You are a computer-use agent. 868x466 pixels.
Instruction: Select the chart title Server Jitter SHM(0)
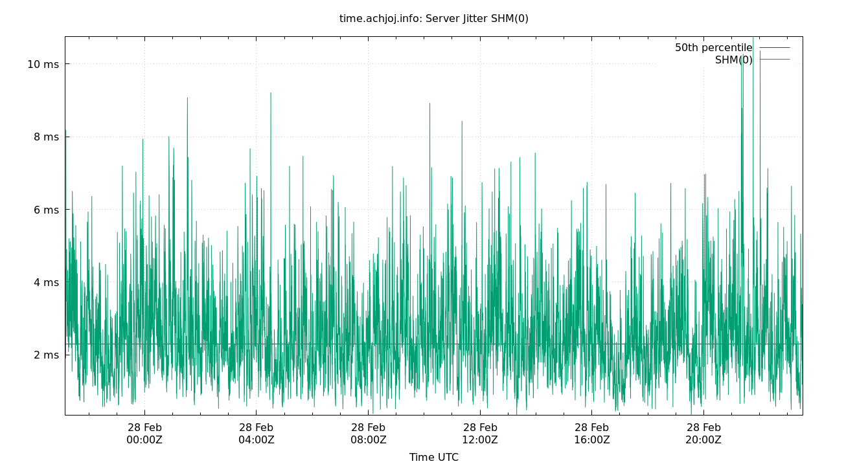[434, 18]
